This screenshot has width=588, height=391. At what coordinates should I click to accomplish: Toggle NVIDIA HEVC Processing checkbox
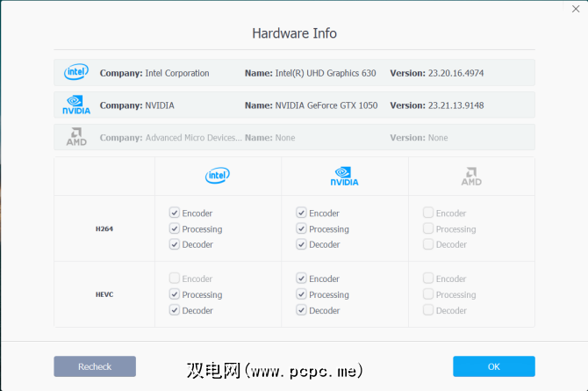point(301,294)
